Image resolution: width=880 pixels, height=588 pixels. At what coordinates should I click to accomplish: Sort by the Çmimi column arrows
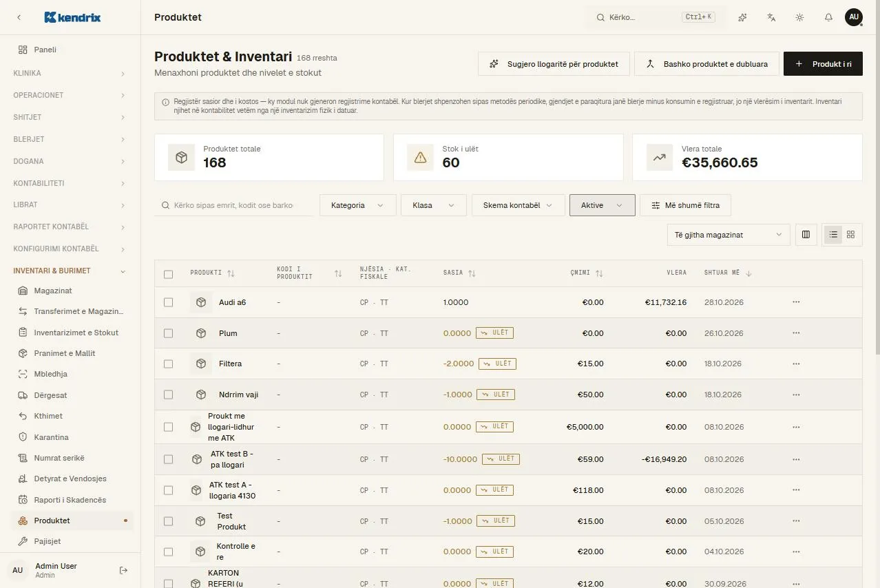(x=599, y=273)
